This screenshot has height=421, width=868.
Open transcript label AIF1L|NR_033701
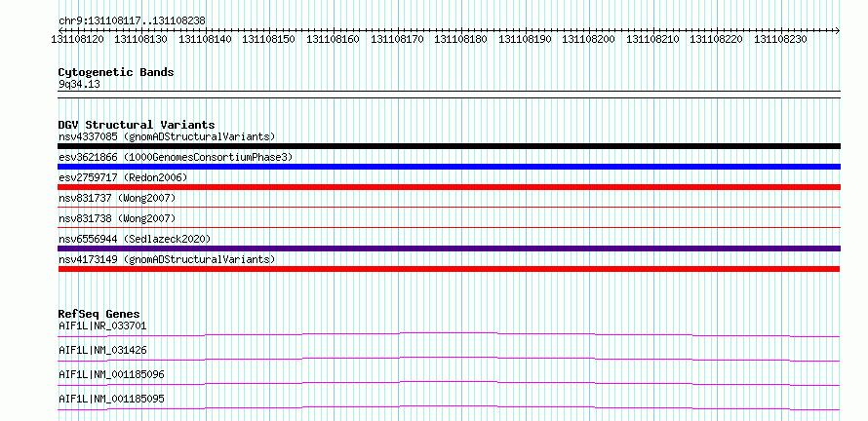click(102, 325)
